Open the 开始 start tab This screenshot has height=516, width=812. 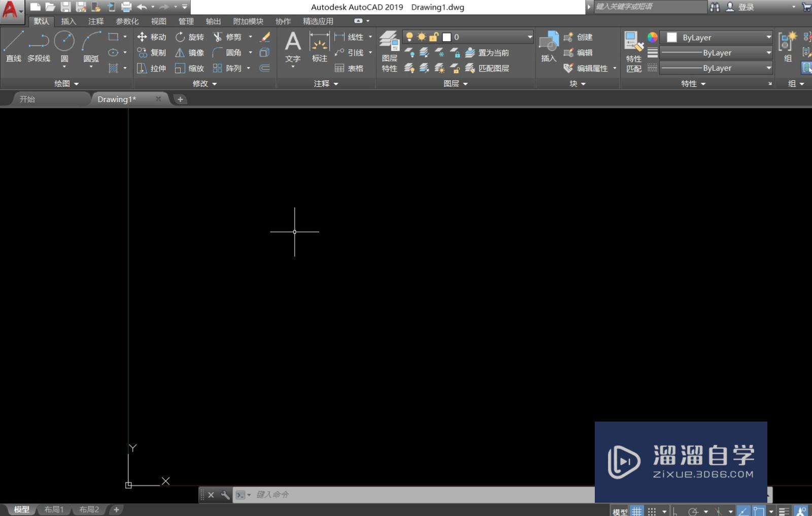point(27,99)
